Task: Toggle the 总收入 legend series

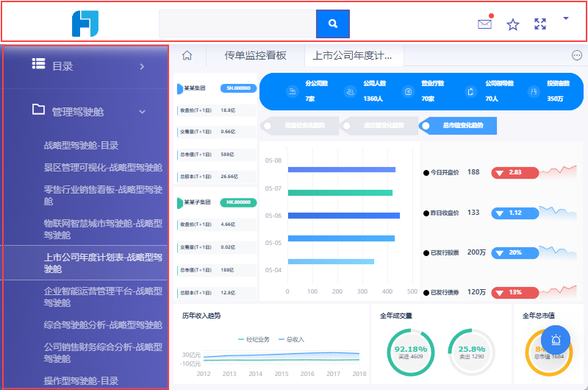Action: (291, 339)
